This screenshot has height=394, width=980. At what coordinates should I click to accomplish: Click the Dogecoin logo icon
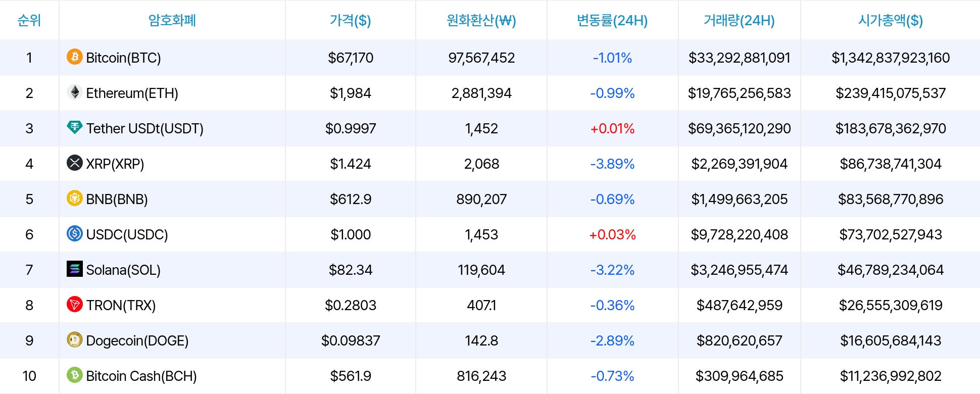pyautogui.click(x=75, y=339)
